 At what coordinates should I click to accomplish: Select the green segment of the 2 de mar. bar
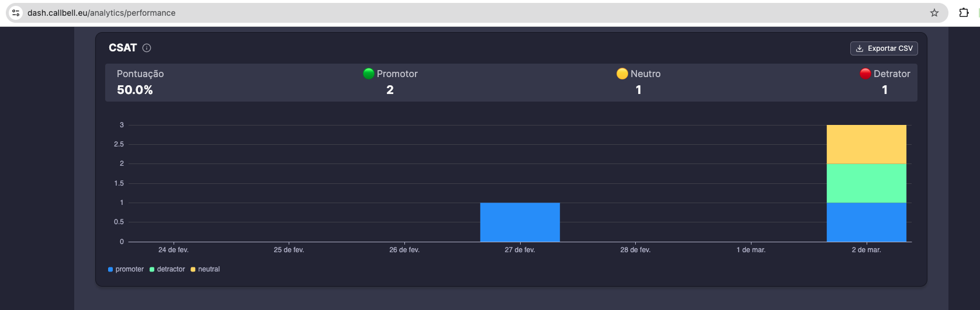[x=866, y=183]
